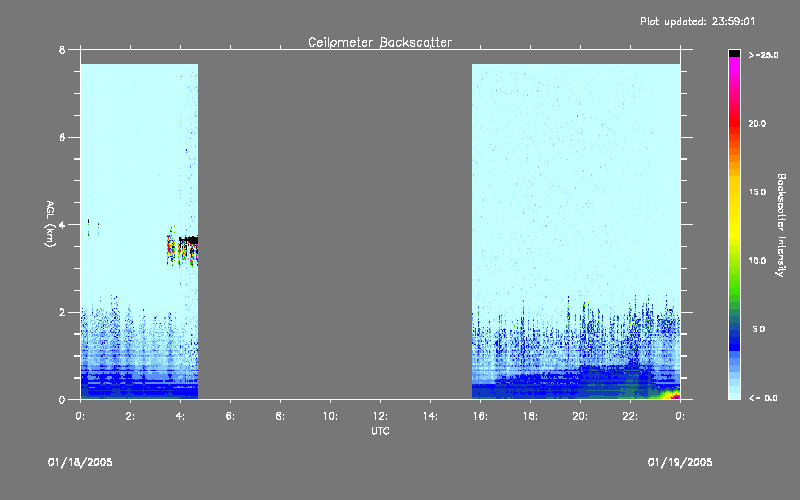Screen dimensions: 800x500
Task: Pick the green band near 10.0
Action: [x=734, y=265]
